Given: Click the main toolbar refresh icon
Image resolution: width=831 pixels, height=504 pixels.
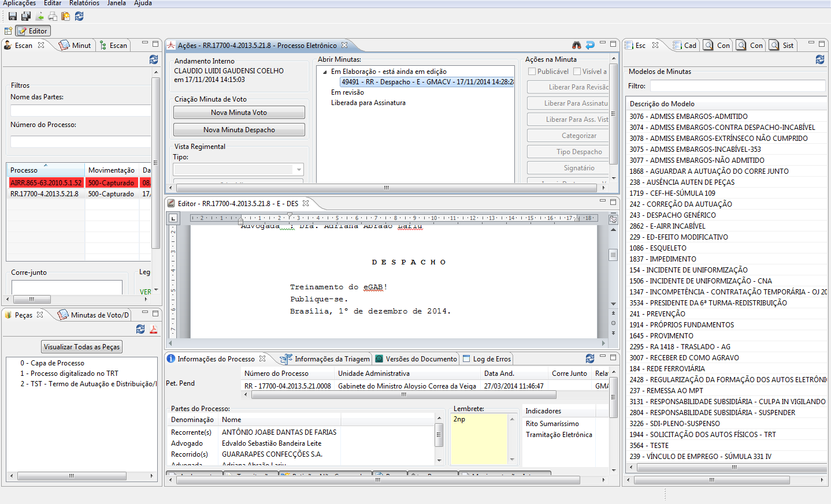Looking at the screenshot, I should pyautogui.click(x=79, y=17).
